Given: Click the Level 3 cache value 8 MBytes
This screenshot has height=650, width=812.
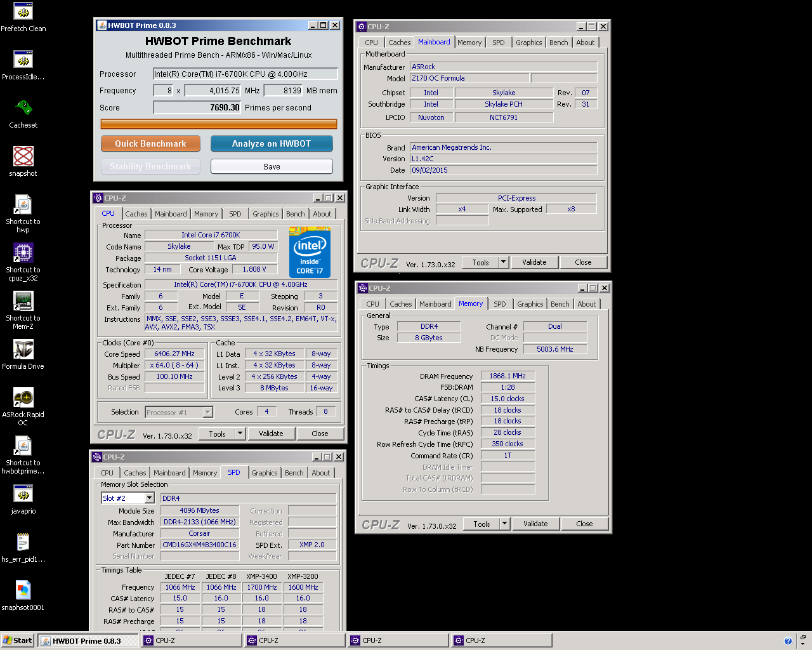Looking at the screenshot, I should point(274,388).
